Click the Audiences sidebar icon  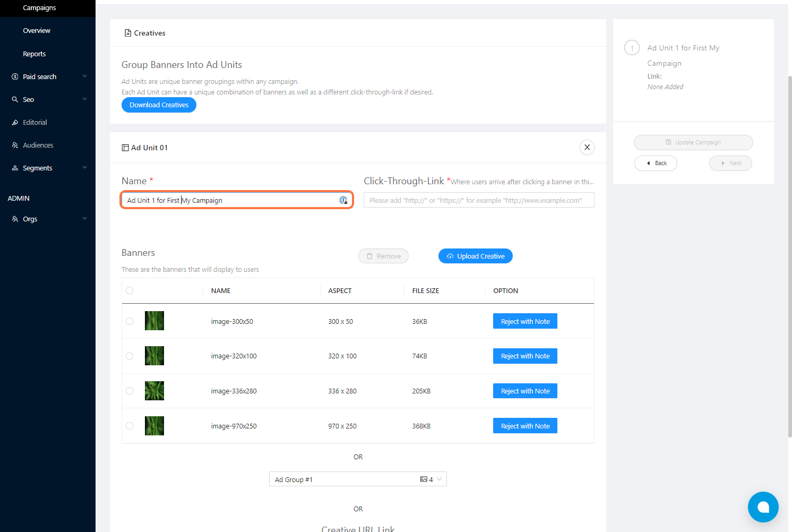(x=15, y=145)
